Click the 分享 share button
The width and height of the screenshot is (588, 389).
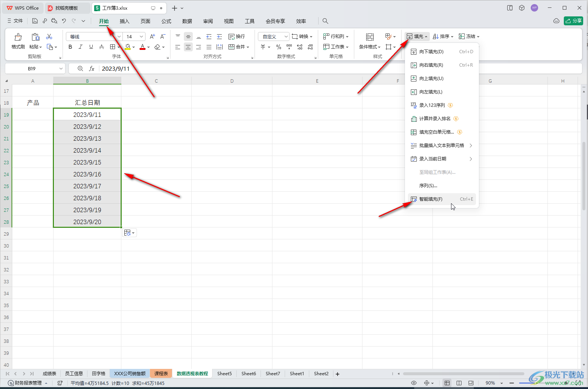(573, 21)
